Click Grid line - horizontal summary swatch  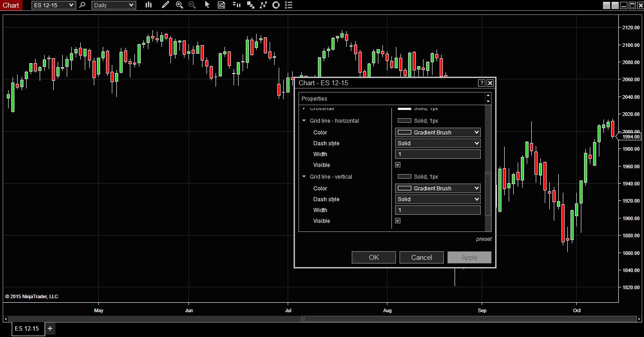click(x=405, y=120)
